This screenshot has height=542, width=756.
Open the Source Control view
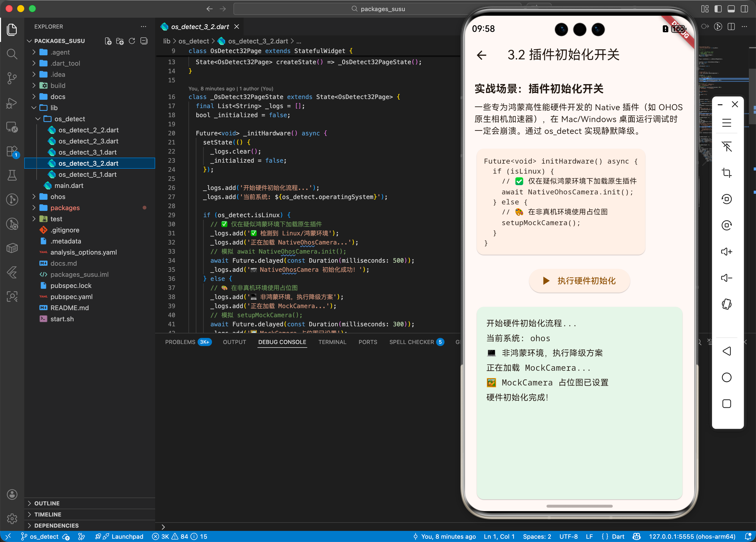12,78
